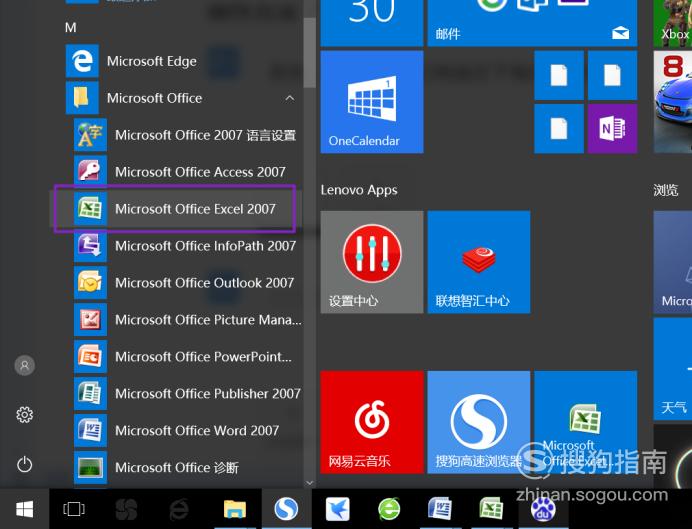Open Microsoft Office InfoPath 2007 icon

pyautogui.click(x=90, y=245)
